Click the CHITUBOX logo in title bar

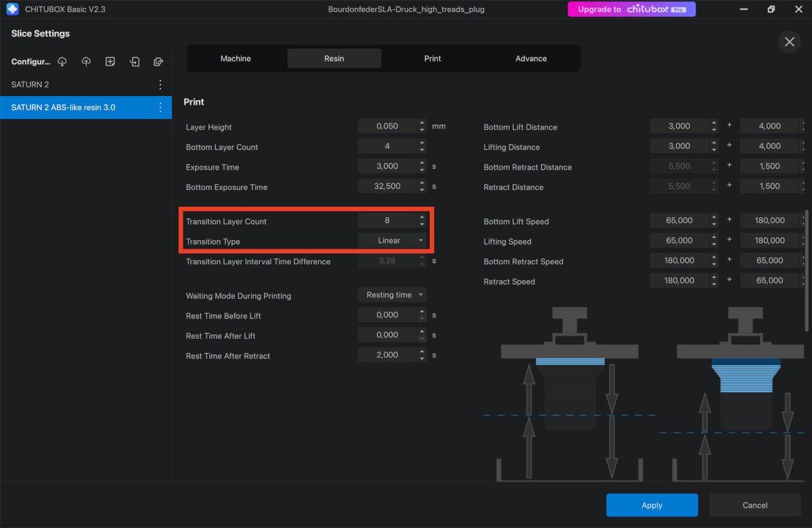[x=12, y=9]
